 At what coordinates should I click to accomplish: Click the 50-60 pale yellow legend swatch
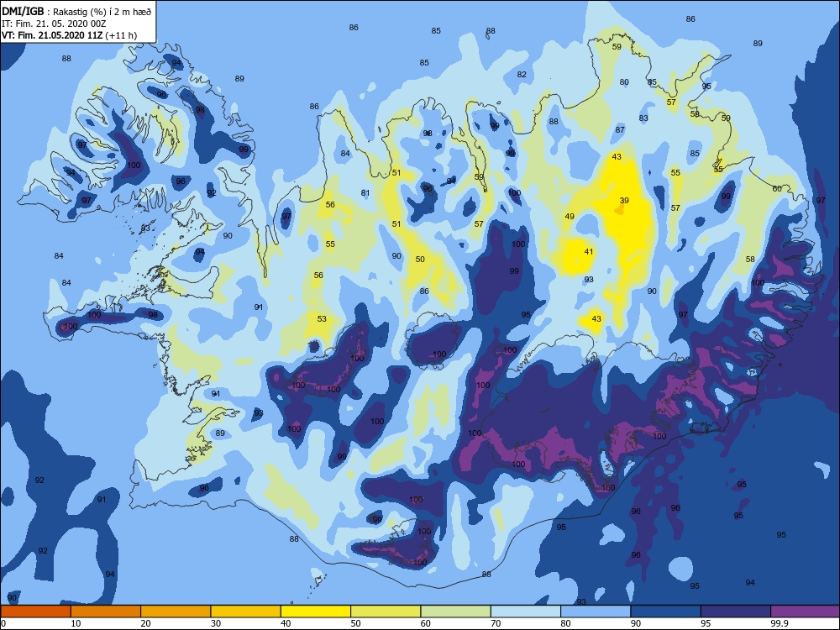point(386,612)
